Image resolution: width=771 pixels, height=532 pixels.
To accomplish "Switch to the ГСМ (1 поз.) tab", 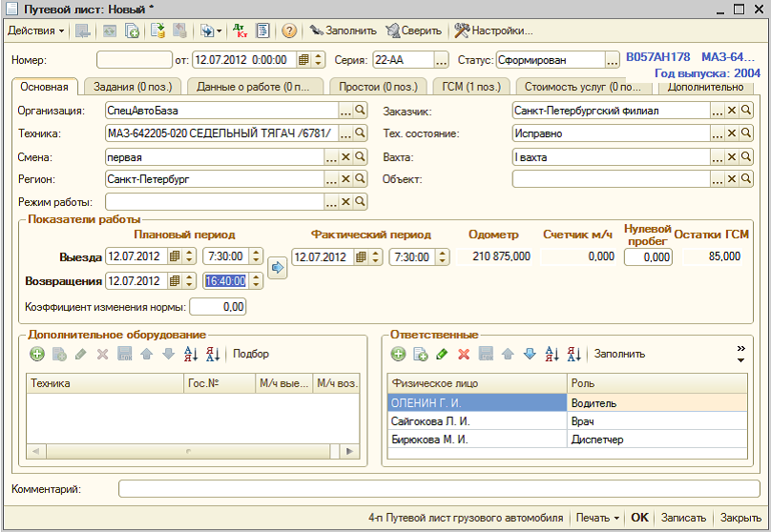I will pyautogui.click(x=470, y=87).
